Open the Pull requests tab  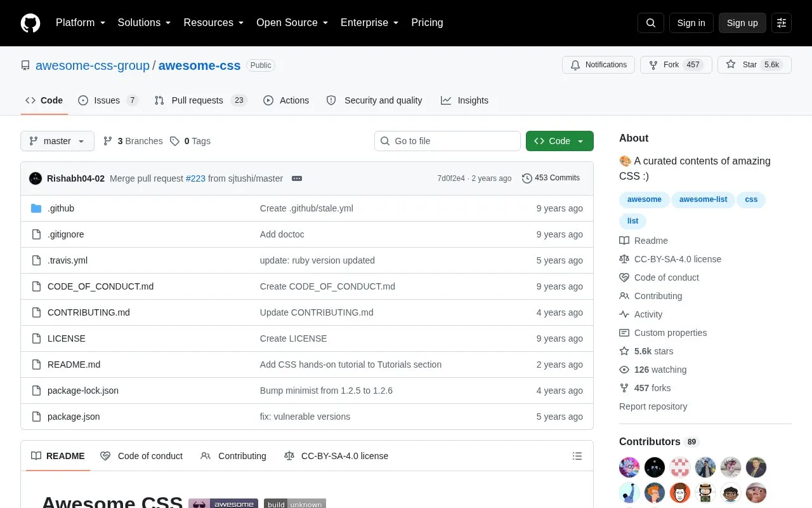200,100
